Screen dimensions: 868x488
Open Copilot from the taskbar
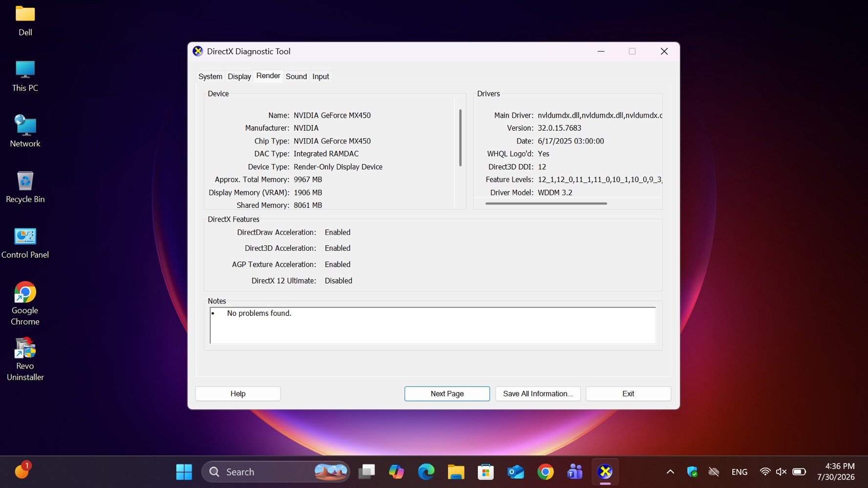[x=396, y=472]
